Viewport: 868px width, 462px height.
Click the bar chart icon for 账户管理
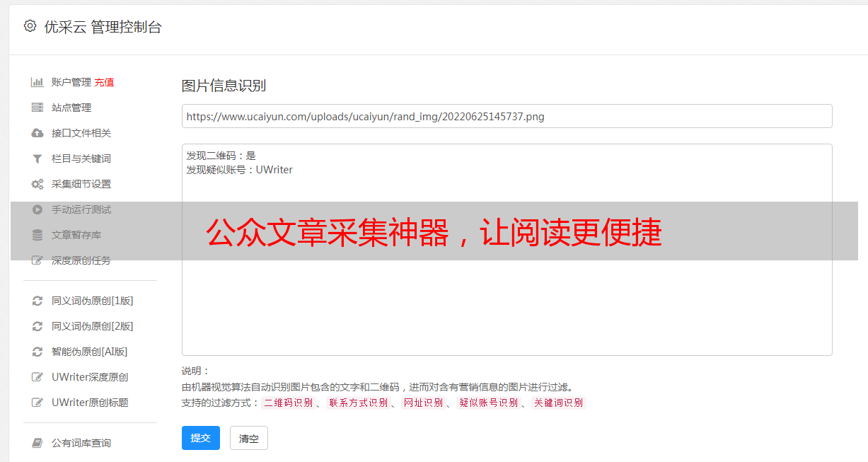click(x=37, y=82)
